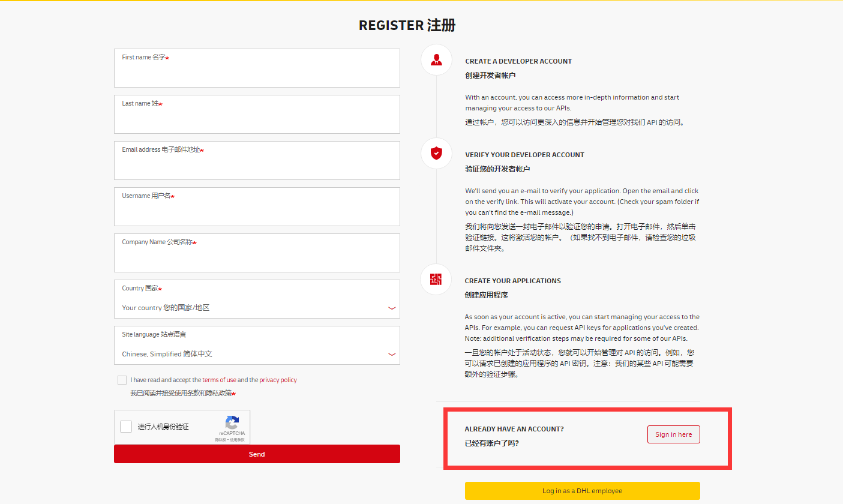Image resolution: width=843 pixels, height=504 pixels.
Task: Click the red person icon for Create Developer Account
Action: tap(436, 59)
